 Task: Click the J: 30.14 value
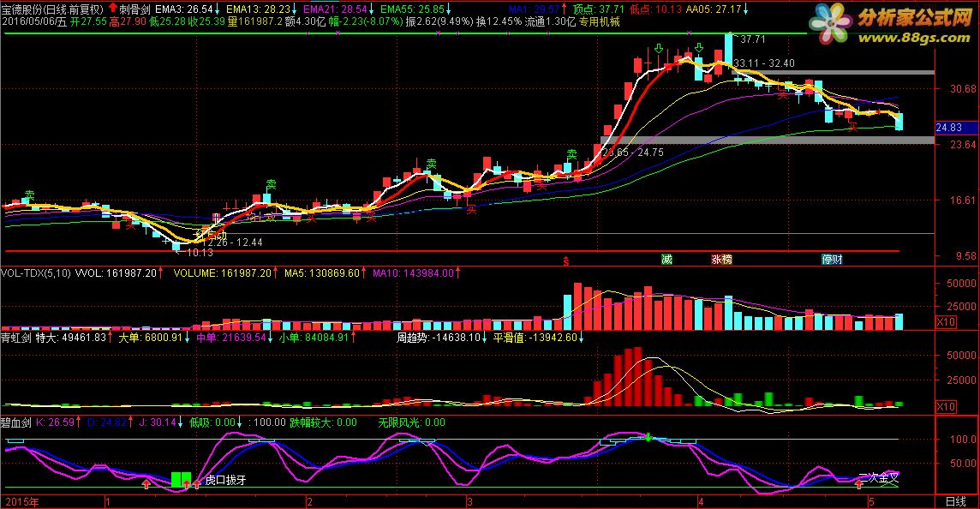(158, 422)
